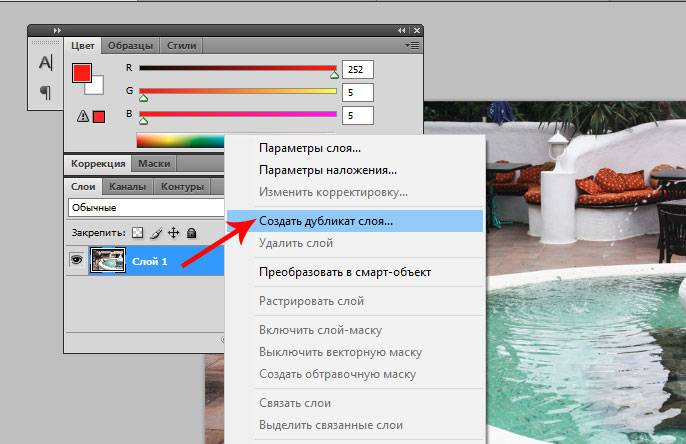This screenshot has height=444, width=686.
Task: Click Растрировать слой menu entry
Action: pos(311,301)
